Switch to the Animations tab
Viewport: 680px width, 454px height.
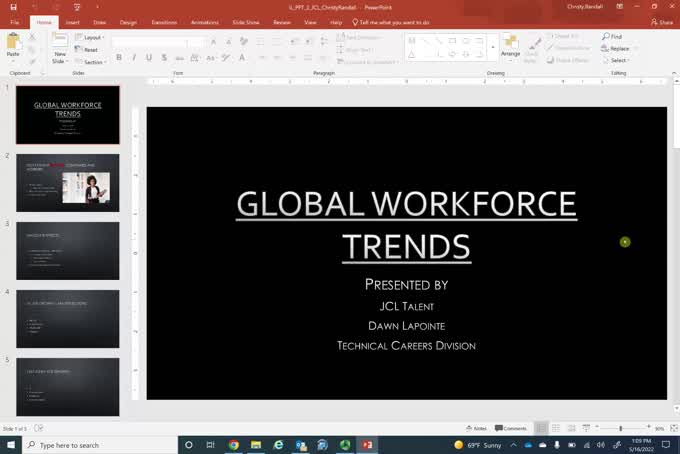point(205,22)
